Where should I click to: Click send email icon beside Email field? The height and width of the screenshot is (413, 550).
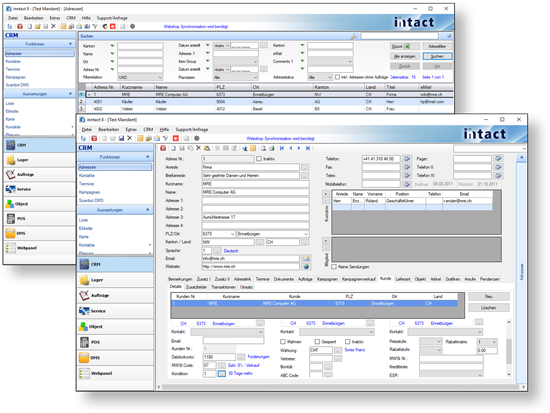point(306,258)
